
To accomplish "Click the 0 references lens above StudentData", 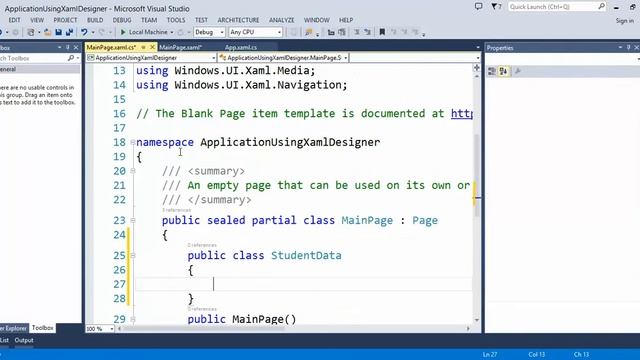I will 202,245.
